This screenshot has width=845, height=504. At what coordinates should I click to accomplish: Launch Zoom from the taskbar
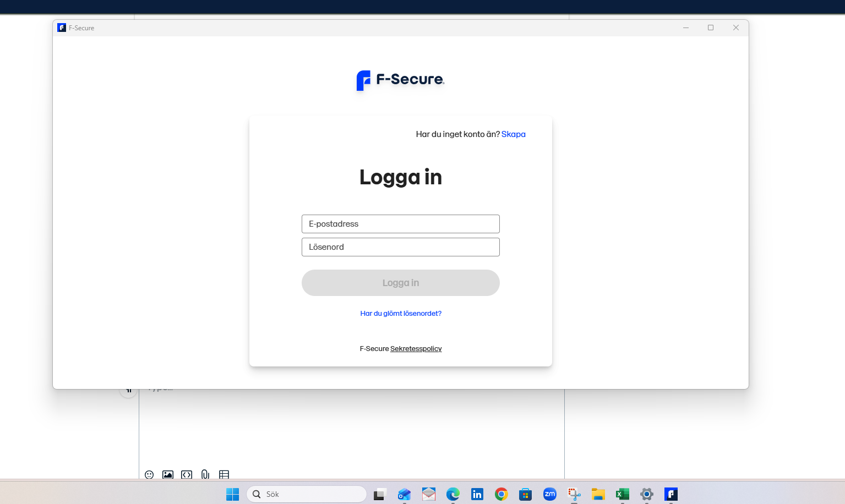click(549, 494)
